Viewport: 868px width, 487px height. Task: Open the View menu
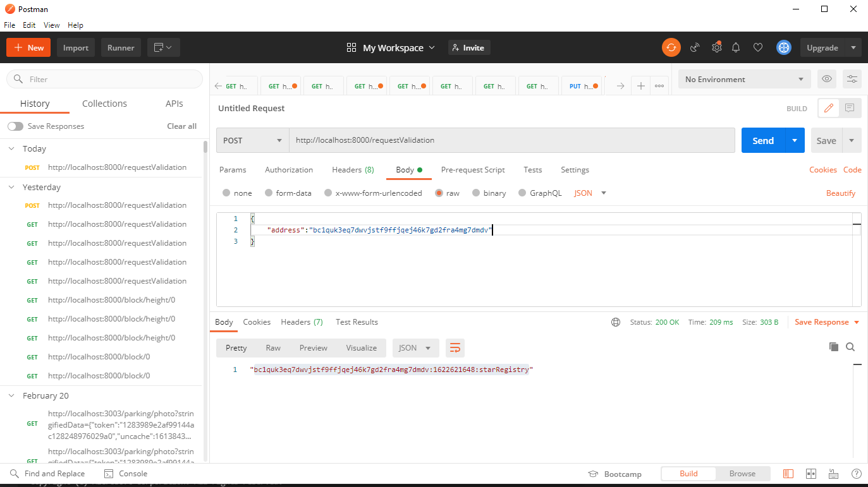pyautogui.click(x=52, y=25)
